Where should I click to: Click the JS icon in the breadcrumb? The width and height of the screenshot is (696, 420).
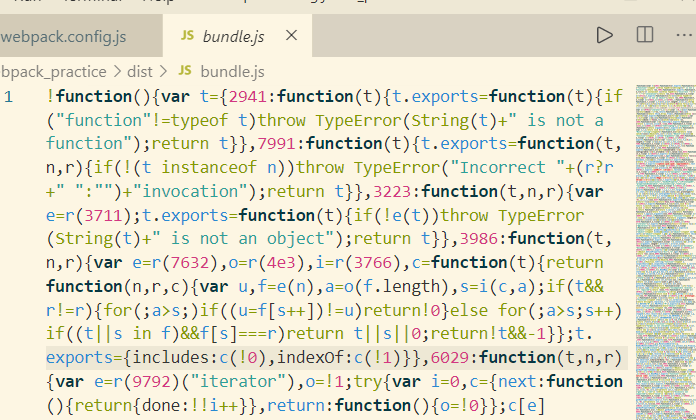pyautogui.click(x=185, y=71)
